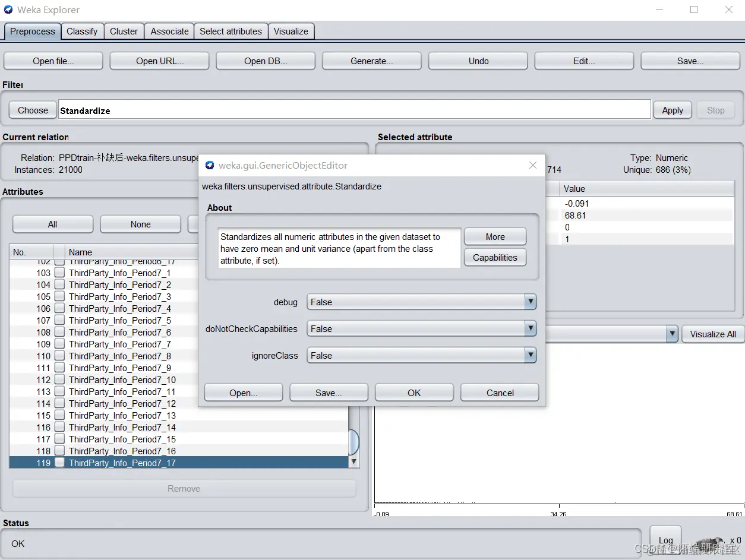Click the Weka bird icon in status bar

point(708,544)
